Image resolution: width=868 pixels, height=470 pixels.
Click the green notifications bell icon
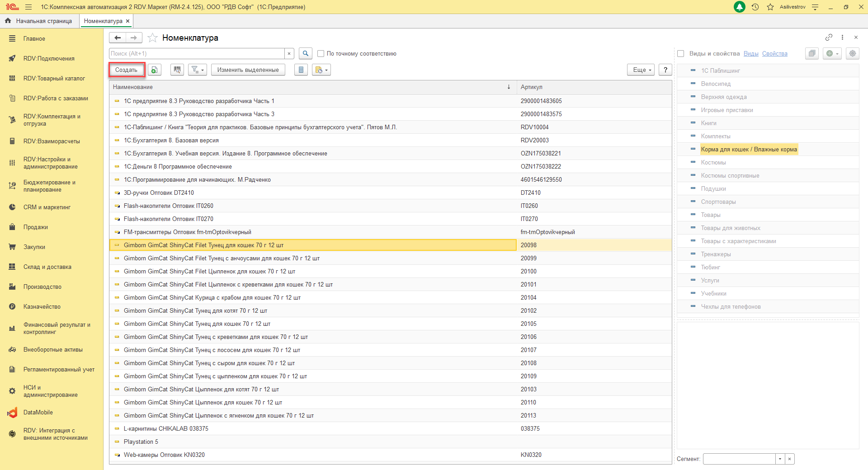click(740, 7)
